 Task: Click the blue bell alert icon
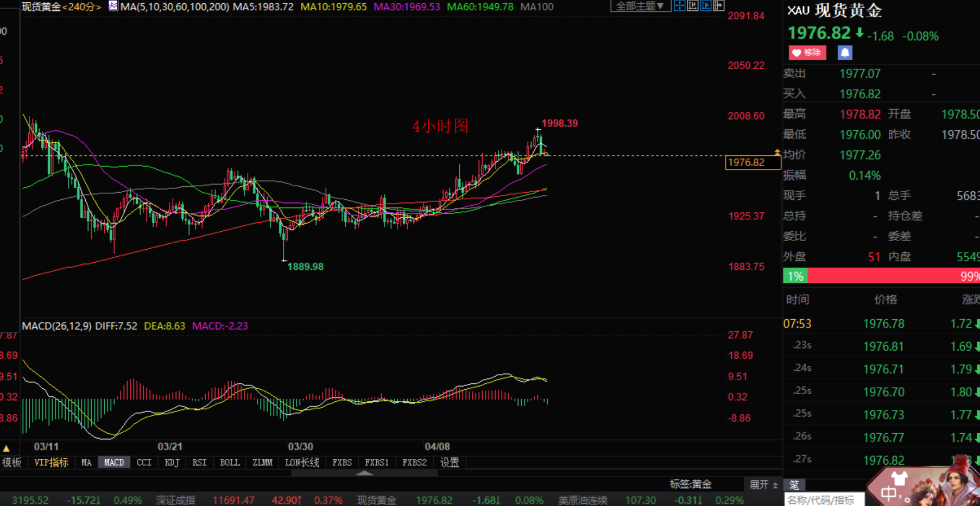(x=845, y=53)
